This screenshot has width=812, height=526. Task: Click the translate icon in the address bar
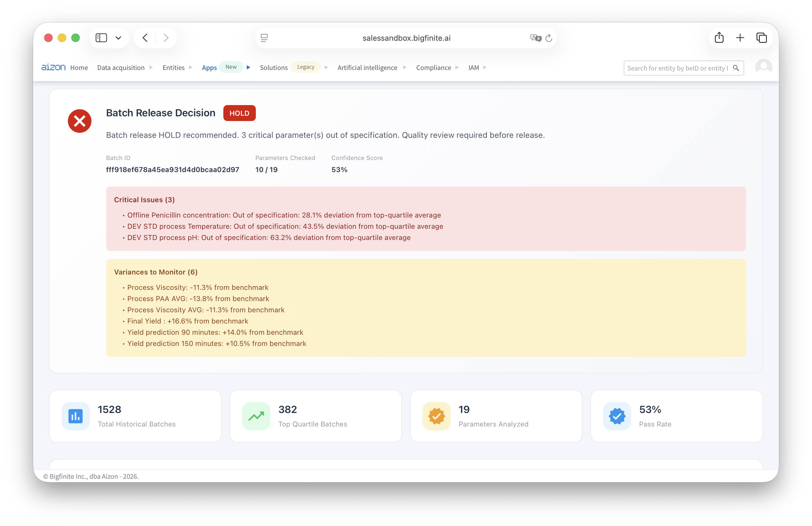pos(536,38)
